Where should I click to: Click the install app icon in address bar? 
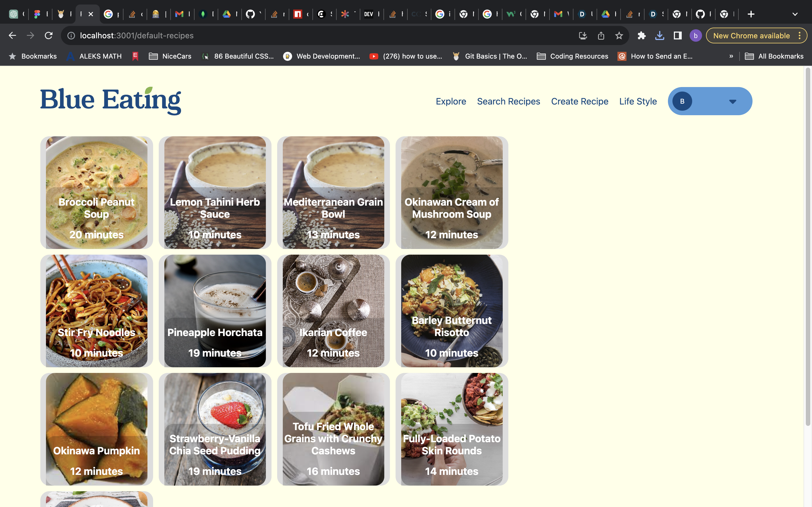(583, 35)
